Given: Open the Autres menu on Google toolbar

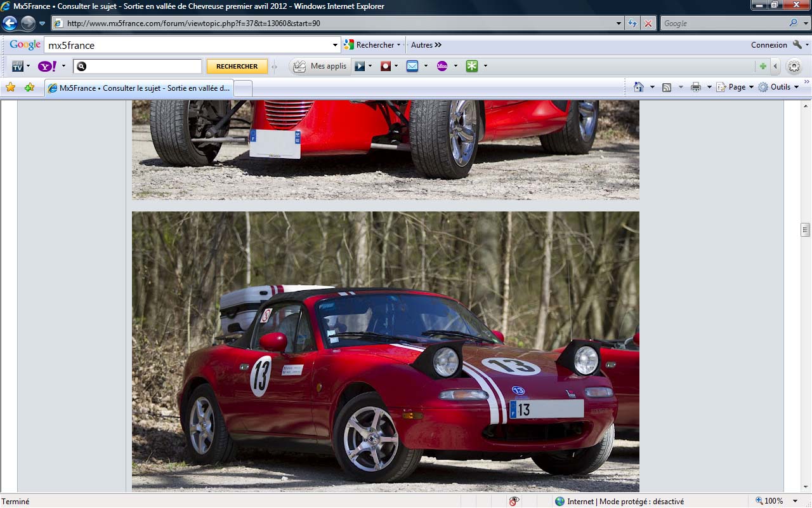Looking at the screenshot, I should click(x=426, y=45).
